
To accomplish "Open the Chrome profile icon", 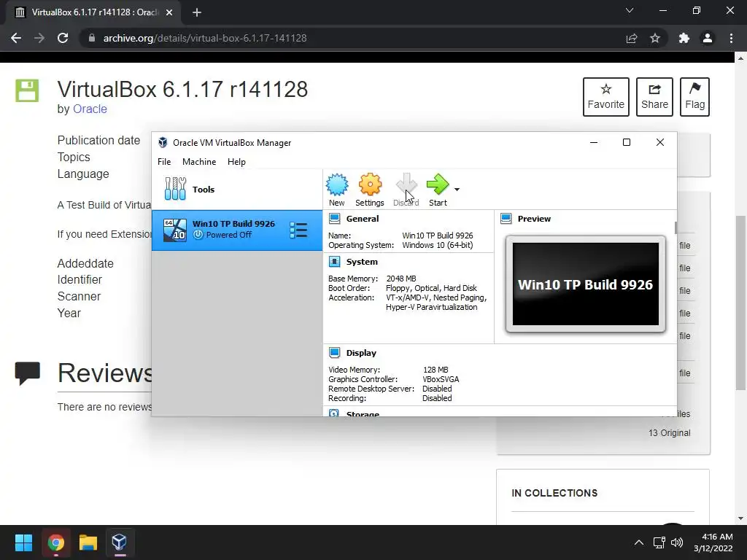I will [x=708, y=38].
